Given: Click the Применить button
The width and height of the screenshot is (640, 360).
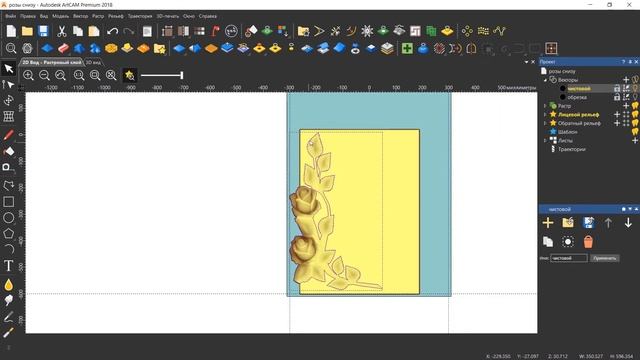Looking at the screenshot, I should (604, 258).
